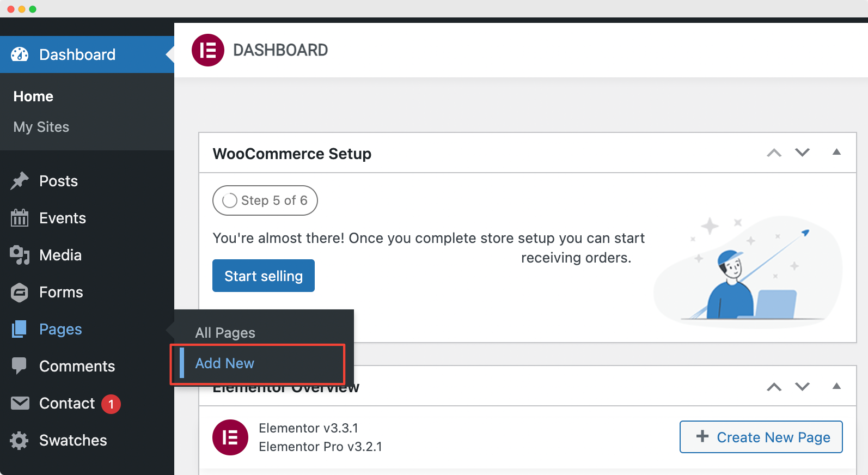The image size is (868, 475).
Task: Click the Elementor logo in the header
Action: click(x=207, y=50)
